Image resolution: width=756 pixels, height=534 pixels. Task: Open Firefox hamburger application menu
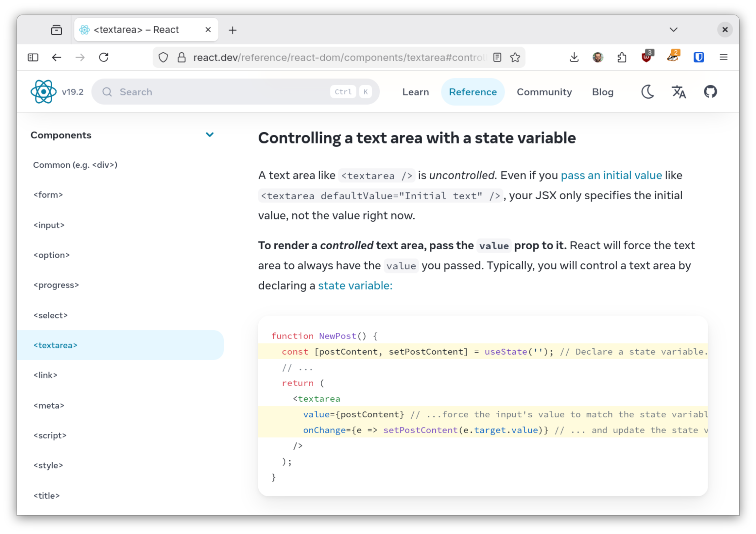click(723, 58)
